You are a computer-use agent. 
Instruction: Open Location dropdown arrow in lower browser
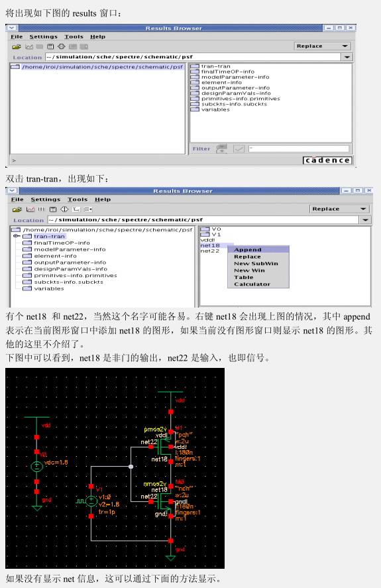(366, 219)
